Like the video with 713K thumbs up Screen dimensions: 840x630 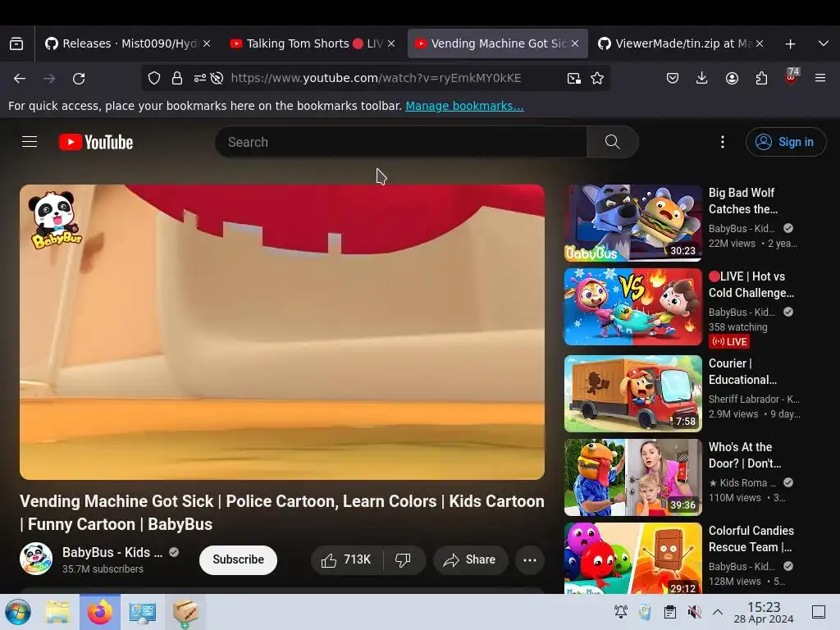click(x=347, y=559)
